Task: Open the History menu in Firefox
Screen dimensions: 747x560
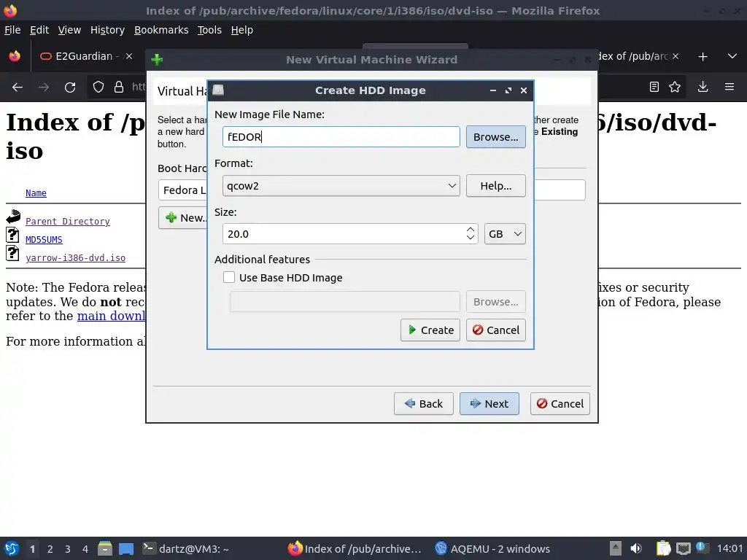Action: 107,30
